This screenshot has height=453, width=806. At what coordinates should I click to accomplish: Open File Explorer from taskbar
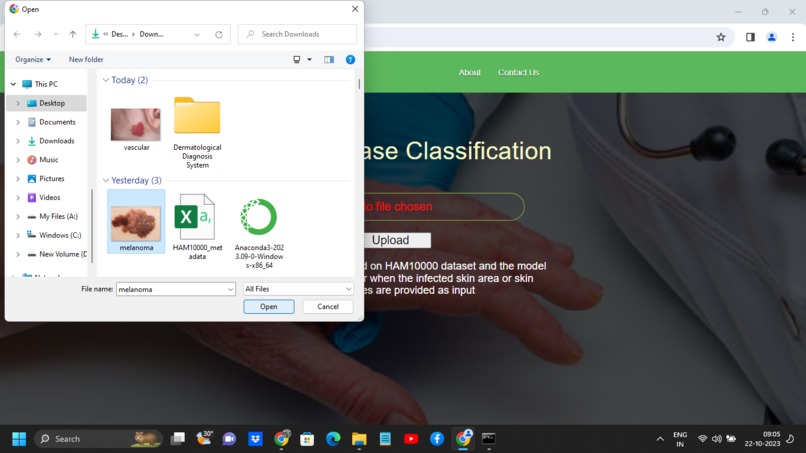click(x=359, y=439)
